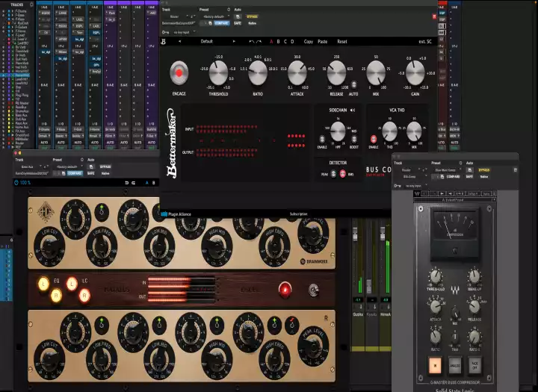Image resolution: width=538 pixels, height=392 pixels.
Task: Click the 100% power icon in EQ toolbar
Action: pyautogui.click(x=16, y=182)
